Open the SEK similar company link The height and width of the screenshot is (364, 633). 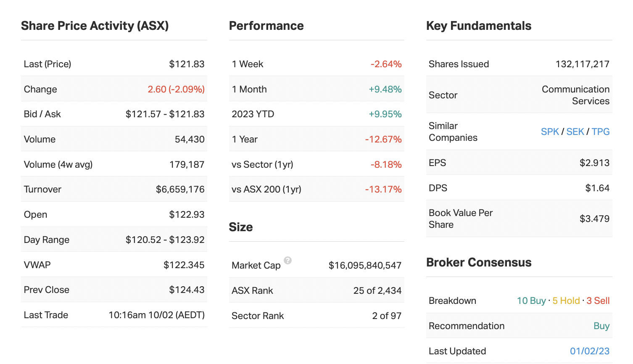575,132
